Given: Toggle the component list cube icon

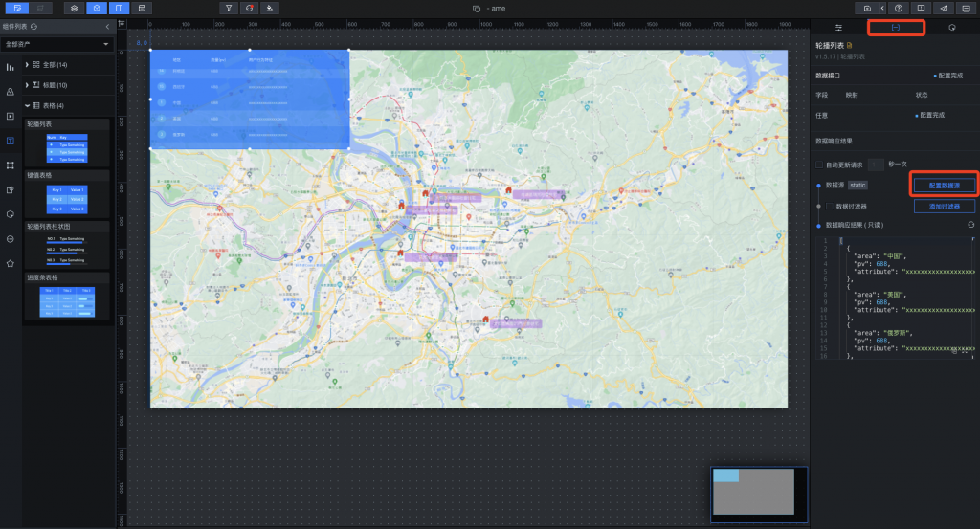Looking at the screenshot, I should (97, 8).
